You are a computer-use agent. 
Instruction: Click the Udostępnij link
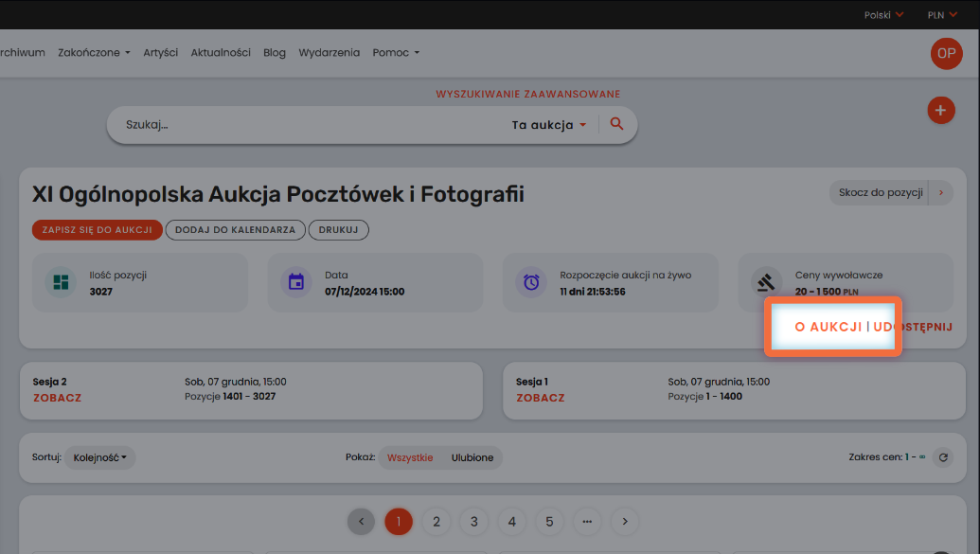tap(913, 327)
